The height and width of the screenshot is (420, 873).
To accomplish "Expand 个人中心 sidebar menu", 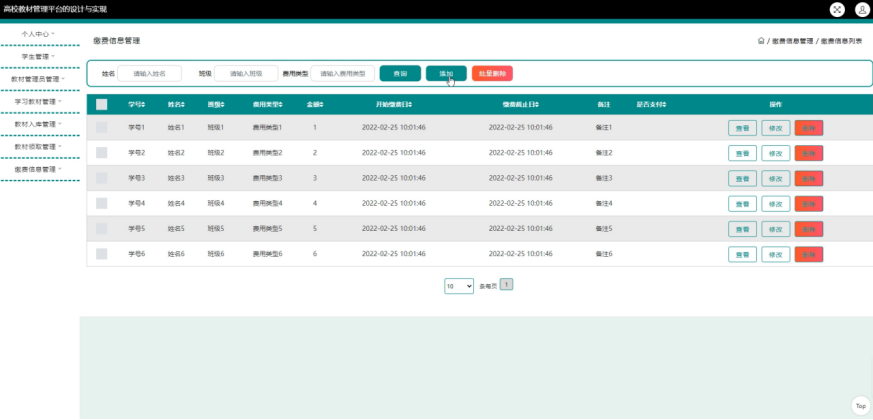I will click(38, 34).
